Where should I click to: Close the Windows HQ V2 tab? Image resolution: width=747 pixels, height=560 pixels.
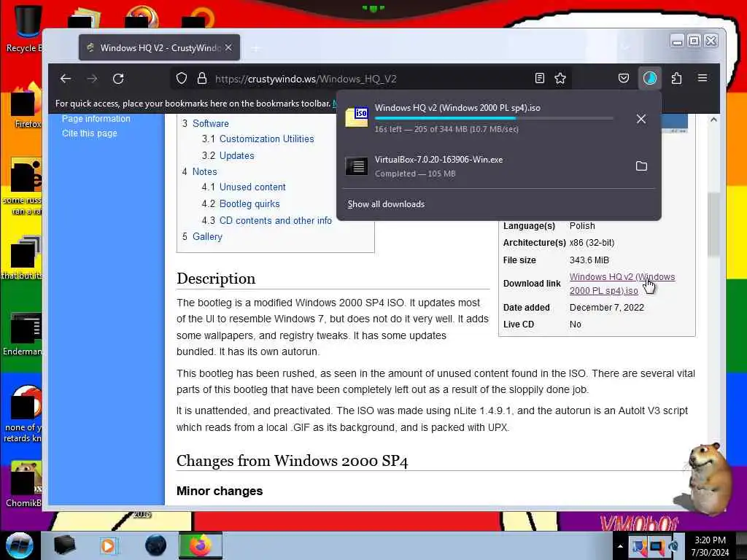[x=228, y=47]
